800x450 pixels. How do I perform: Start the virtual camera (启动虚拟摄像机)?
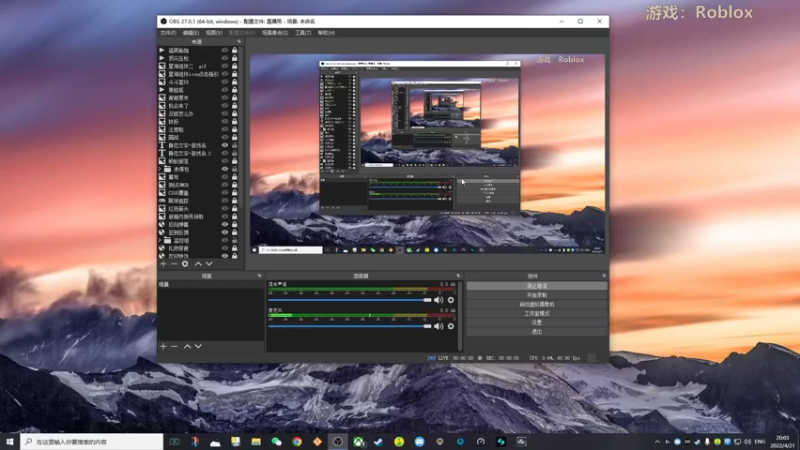pos(537,305)
